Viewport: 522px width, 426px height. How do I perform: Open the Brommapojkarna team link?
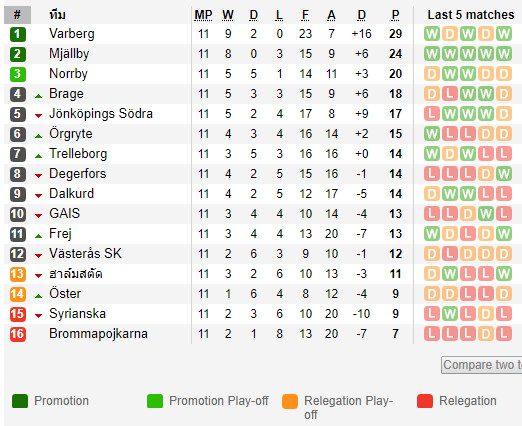98,334
